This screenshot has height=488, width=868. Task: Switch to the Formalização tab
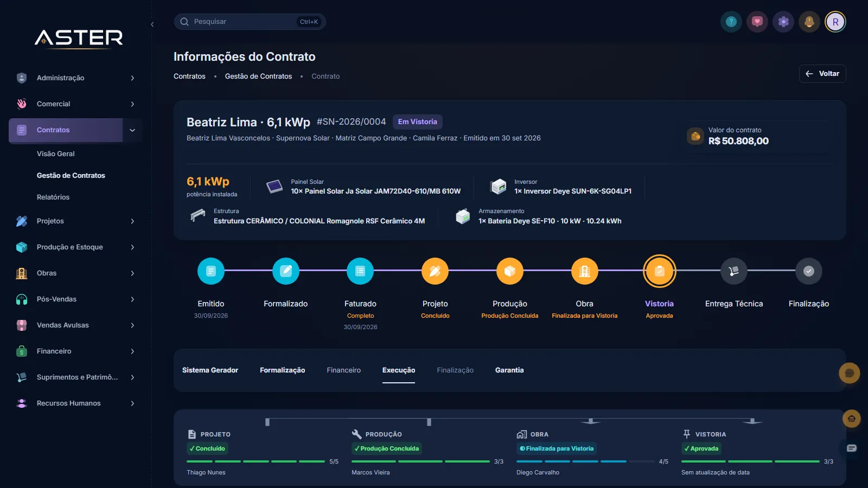pos(282,370)
